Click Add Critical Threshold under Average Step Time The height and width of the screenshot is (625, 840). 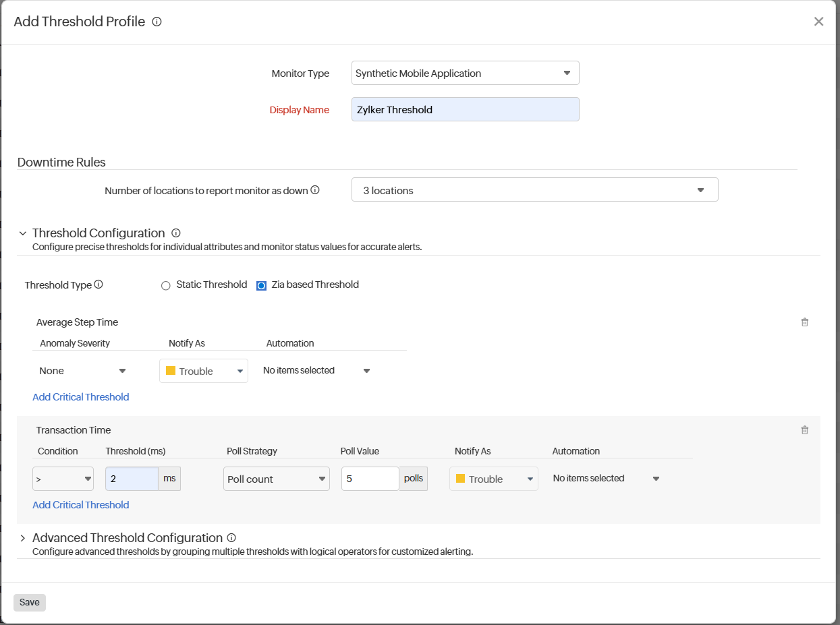[80, 397]
